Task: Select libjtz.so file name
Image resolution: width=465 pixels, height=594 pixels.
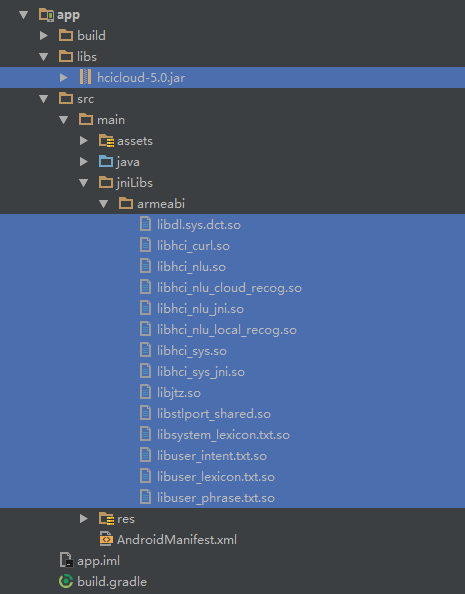Action: (x=179, y=393)
